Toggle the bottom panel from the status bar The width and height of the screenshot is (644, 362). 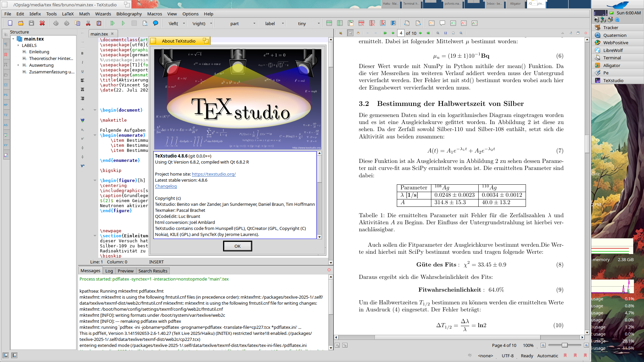tap(14, 355)
